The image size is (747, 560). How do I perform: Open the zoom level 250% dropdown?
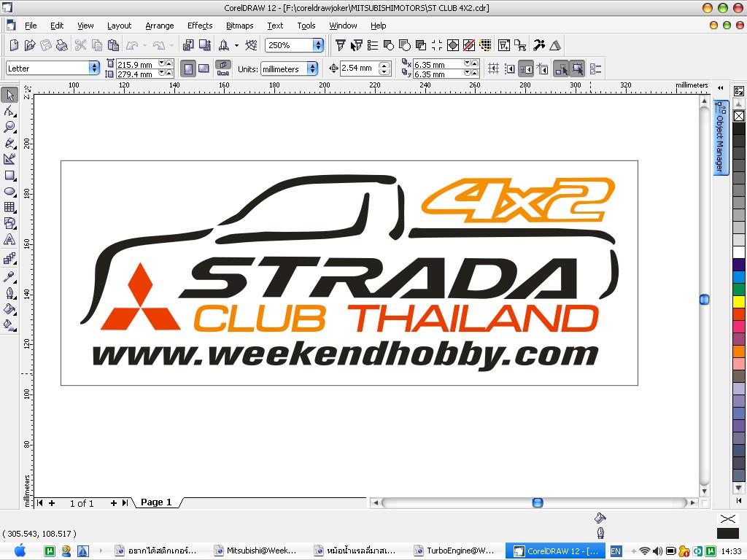[x=318, y=45]
